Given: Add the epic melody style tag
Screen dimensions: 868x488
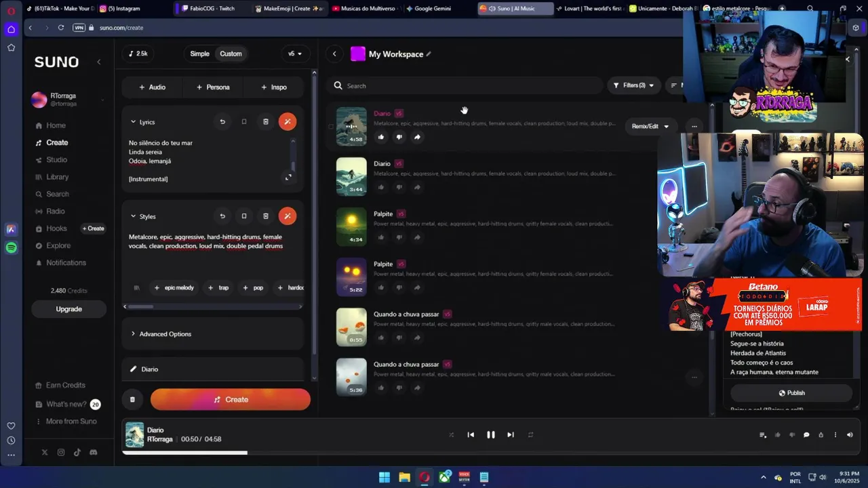Looking at the screenshot, I should pyautogui.click(x=174, y=288).
